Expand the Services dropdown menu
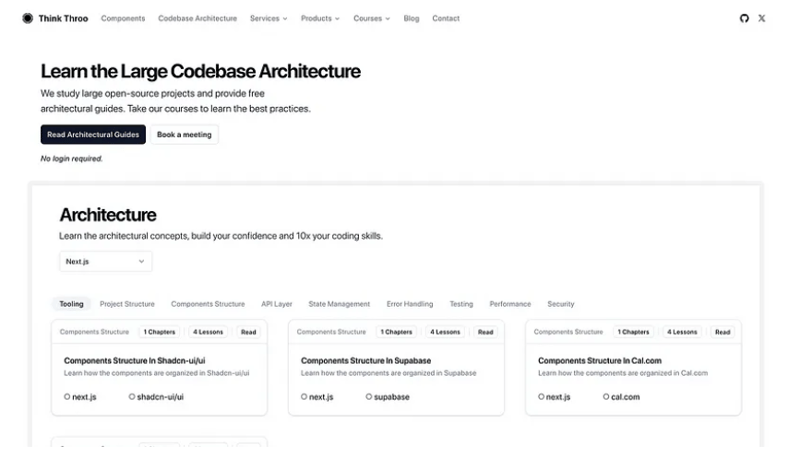The image size is (800, 469). tap(268, 18)
